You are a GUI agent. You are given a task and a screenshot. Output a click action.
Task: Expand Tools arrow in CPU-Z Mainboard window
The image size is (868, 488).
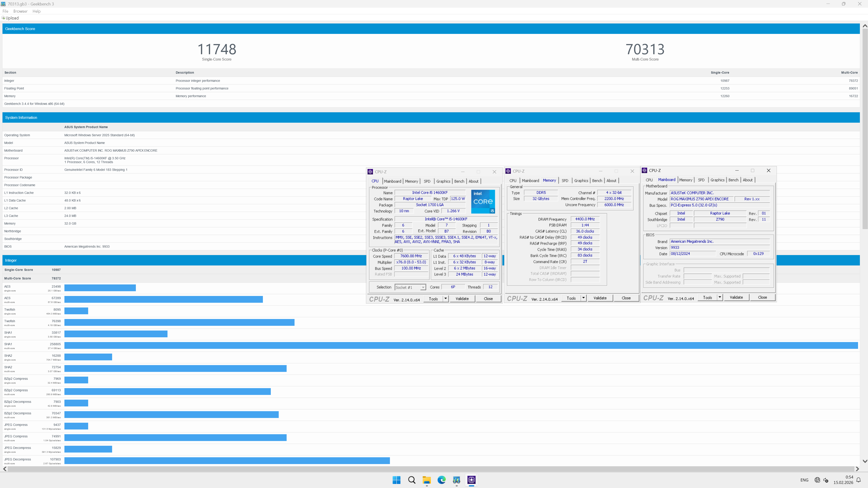(x=720, y=297)
